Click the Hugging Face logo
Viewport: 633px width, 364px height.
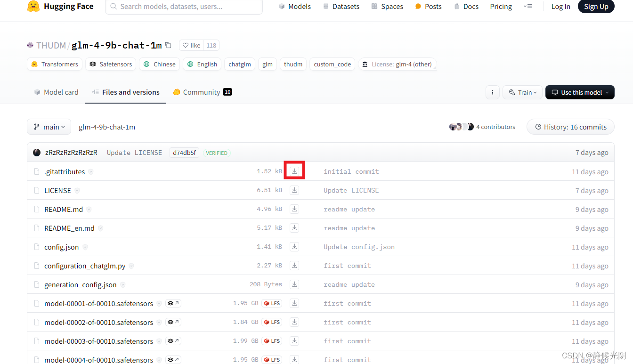[60, 7]
